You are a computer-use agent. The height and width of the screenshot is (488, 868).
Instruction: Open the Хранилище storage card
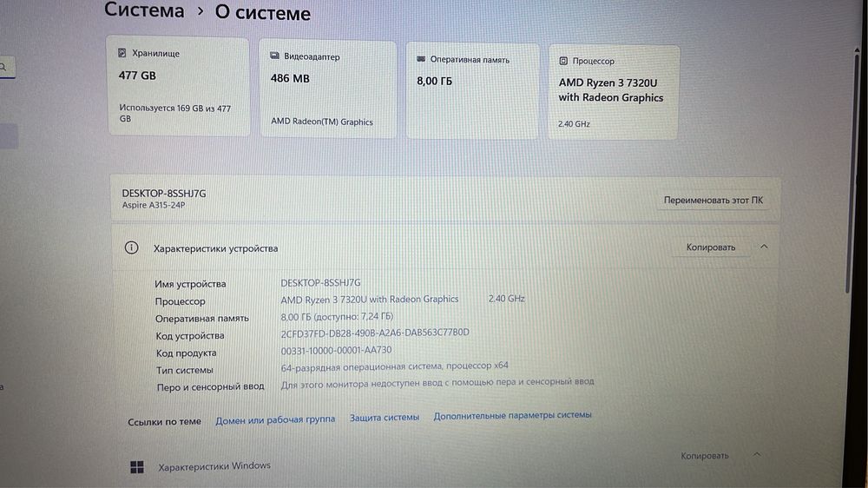(178, 87)
